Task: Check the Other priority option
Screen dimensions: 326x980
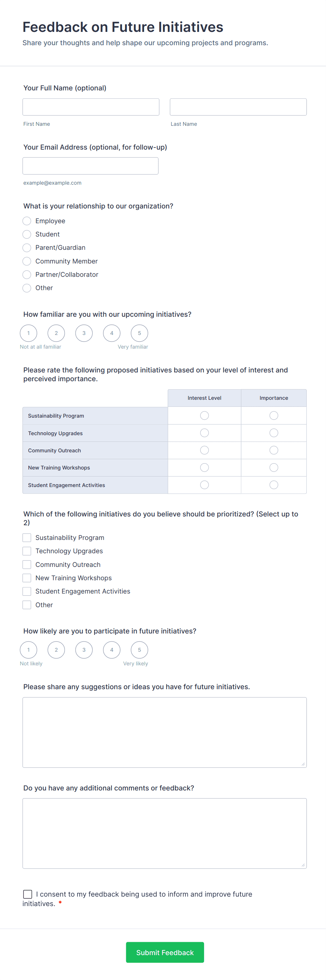Action: (x=27, y=604)
